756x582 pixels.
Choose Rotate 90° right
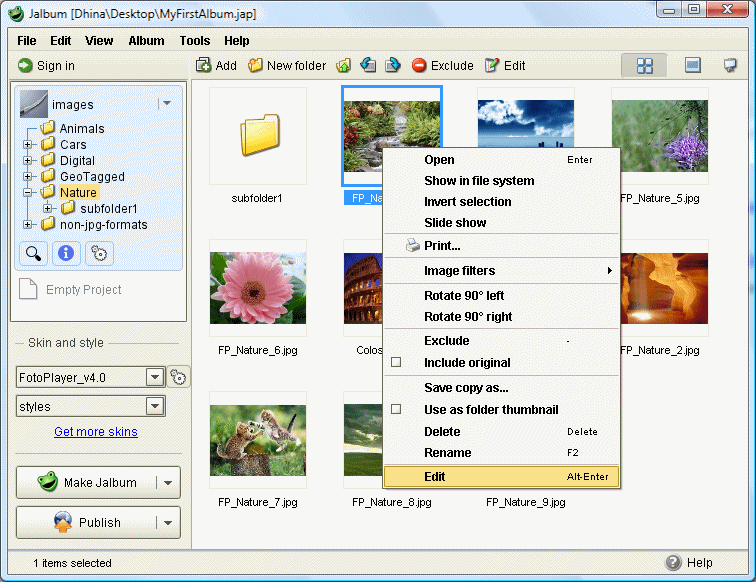point(501,317)
